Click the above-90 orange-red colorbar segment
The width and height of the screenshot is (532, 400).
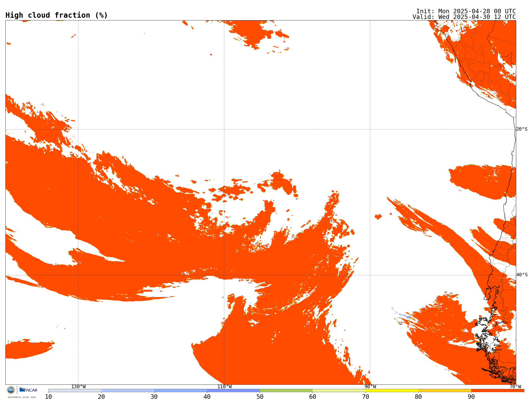(498, 391)
